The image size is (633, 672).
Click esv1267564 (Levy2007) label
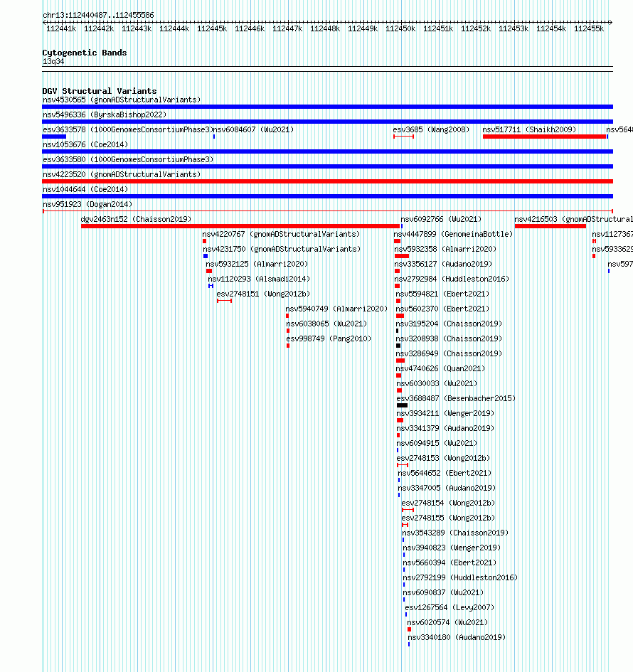450,608
